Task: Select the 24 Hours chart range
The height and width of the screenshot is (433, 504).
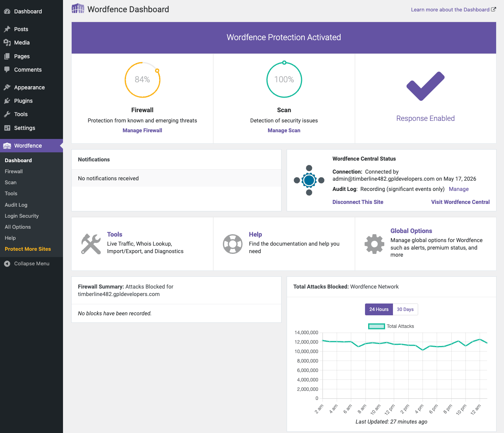Action: (379, 309)
